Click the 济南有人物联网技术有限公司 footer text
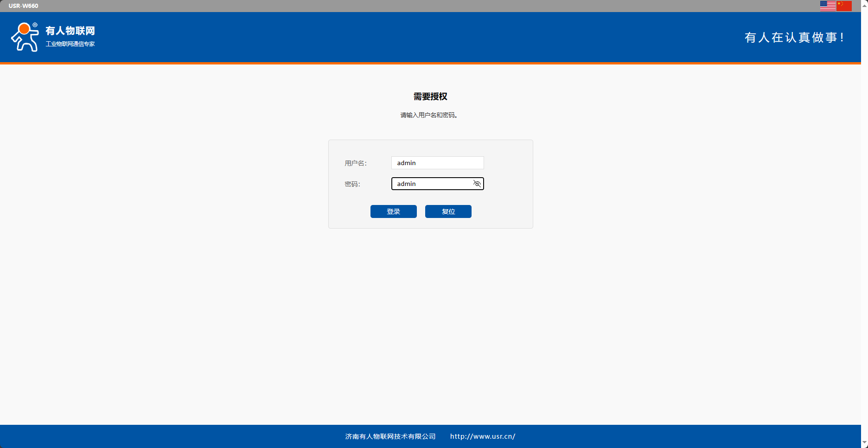Image resolution: width=868 pixels, height=448 pixels. point(390,436)
